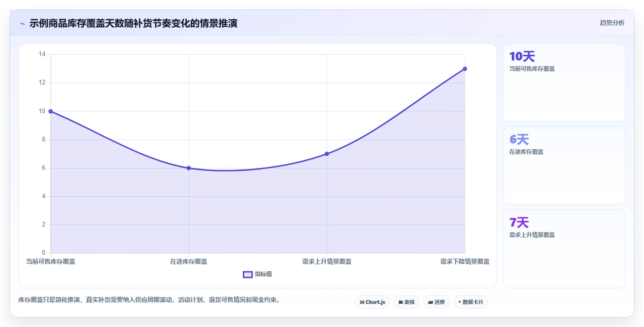Viewport: 644px width, 327px height.
Task: Select the 进度 tag chip
Action: pyautogui.click(x=437, y=302)
